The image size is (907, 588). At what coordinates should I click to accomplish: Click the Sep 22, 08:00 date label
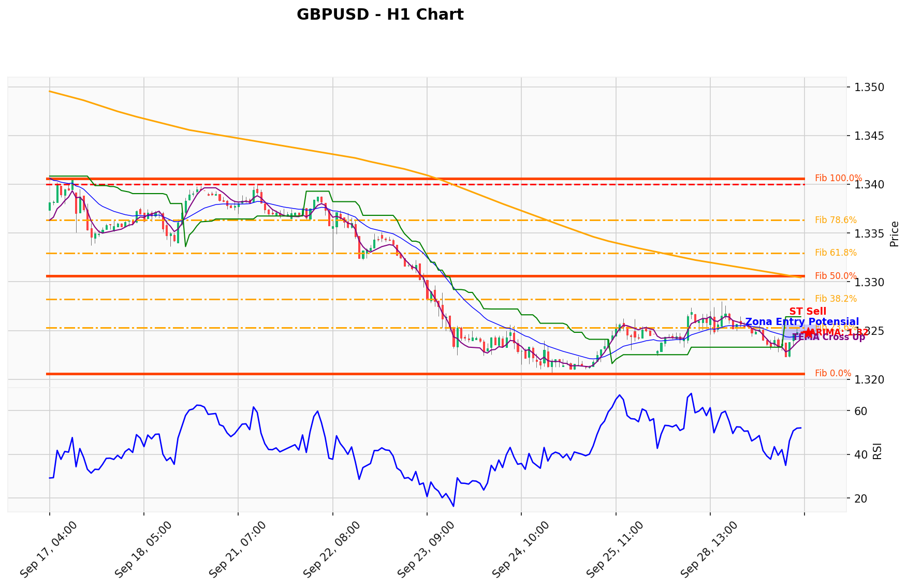(x=332, y=549)
